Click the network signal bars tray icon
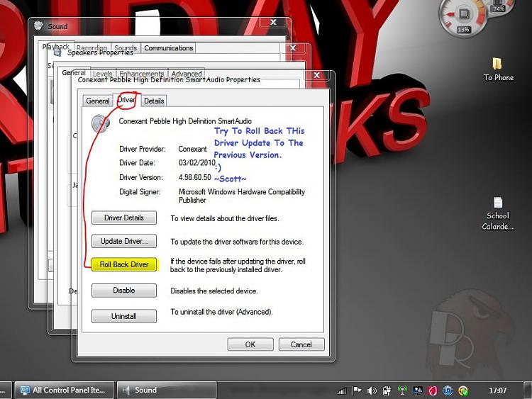This screenshot has width=532, height=399. pos(342,391)
